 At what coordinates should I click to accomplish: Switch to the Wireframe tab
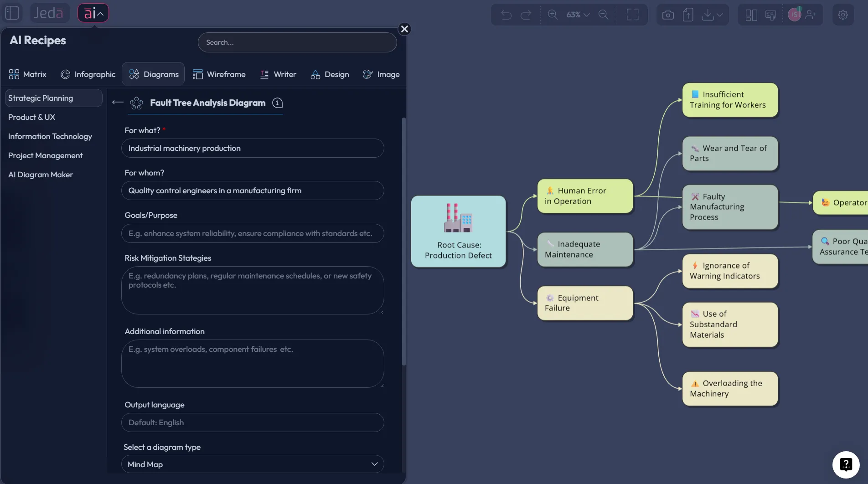(219, 74)
